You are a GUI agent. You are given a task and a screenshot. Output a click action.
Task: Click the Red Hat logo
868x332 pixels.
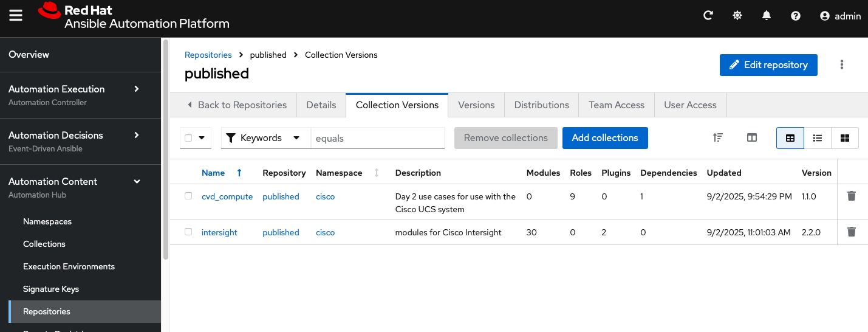click(134, 17)
